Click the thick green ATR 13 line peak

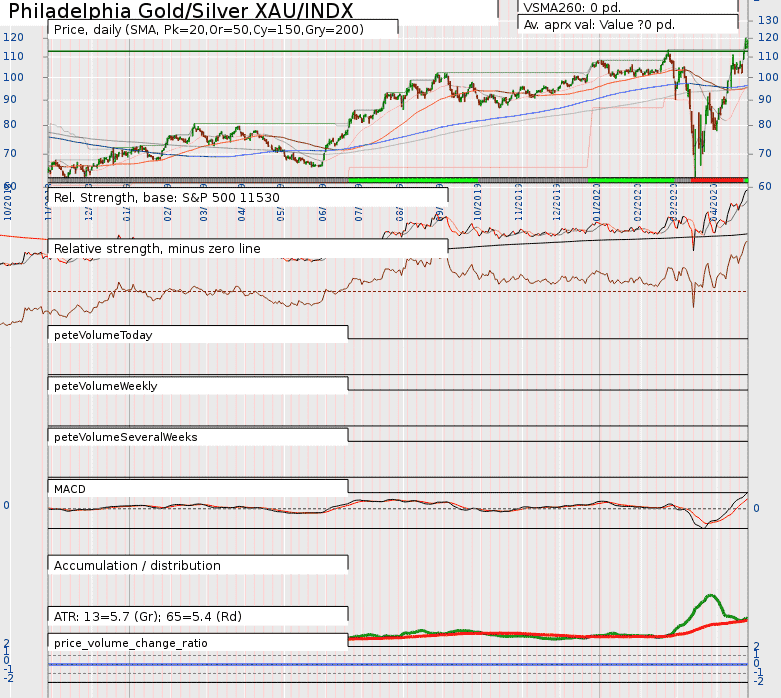pos(710,596)
